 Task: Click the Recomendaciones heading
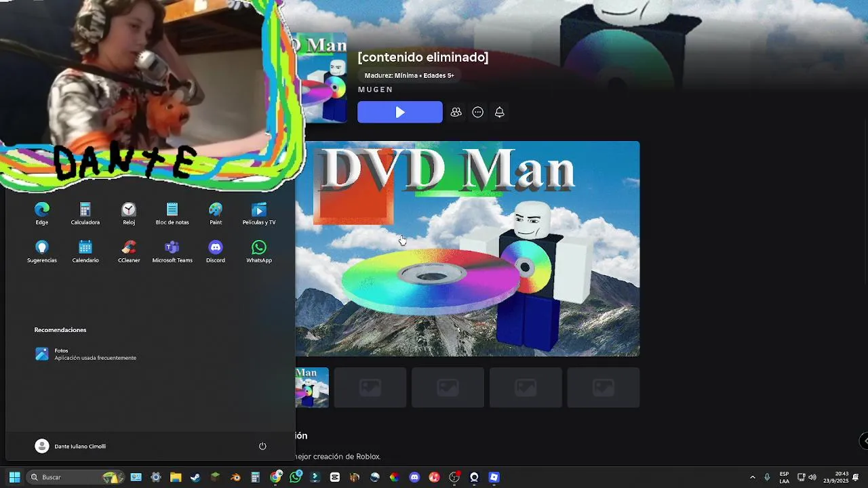60,330
